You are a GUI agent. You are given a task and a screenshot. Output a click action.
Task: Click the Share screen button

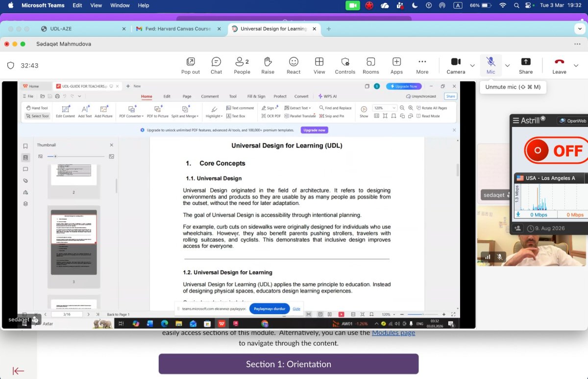(526, 66)
